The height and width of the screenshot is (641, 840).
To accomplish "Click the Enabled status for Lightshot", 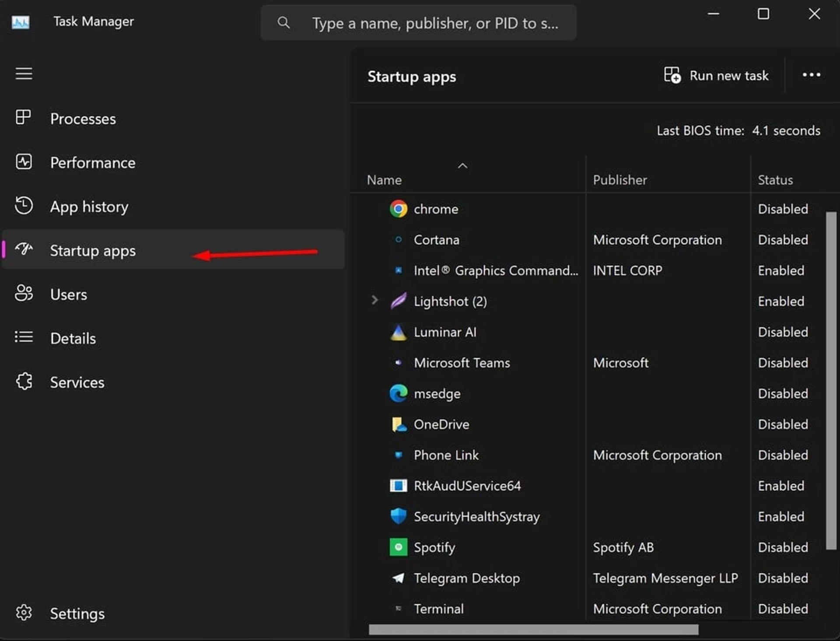I will (x=781, y=301).
